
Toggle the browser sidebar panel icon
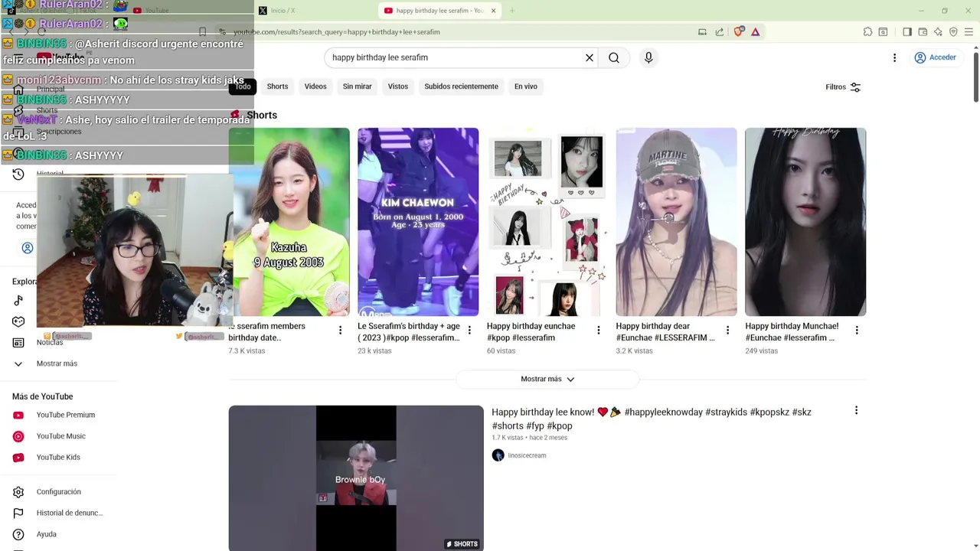(x=907, y=32)
